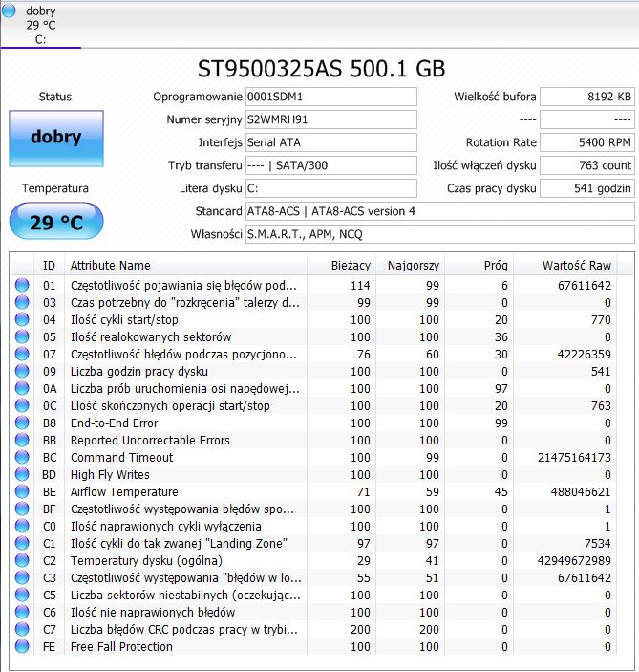This screenshot has width=639, height=672.
Task: Click status icon for attribute 09
Action: [22, 371]
